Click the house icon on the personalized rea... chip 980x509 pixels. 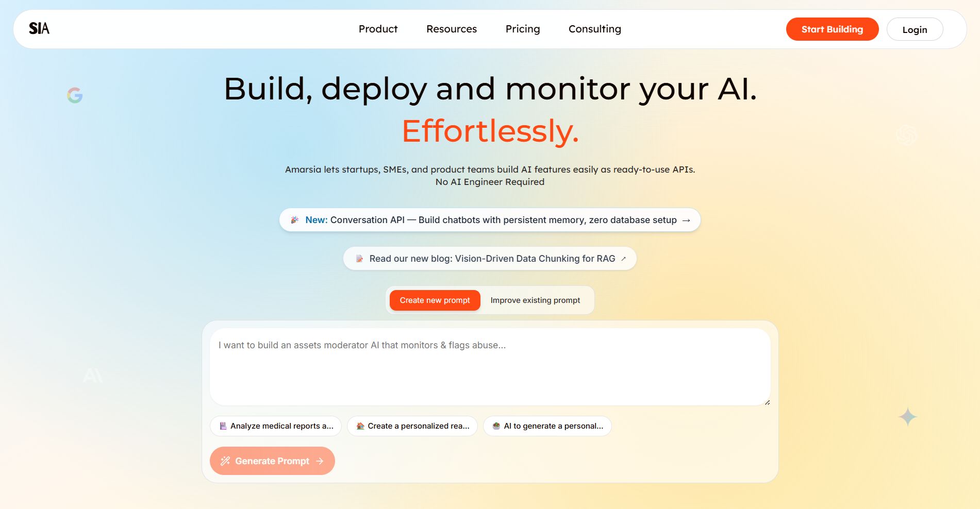(360, 426)
